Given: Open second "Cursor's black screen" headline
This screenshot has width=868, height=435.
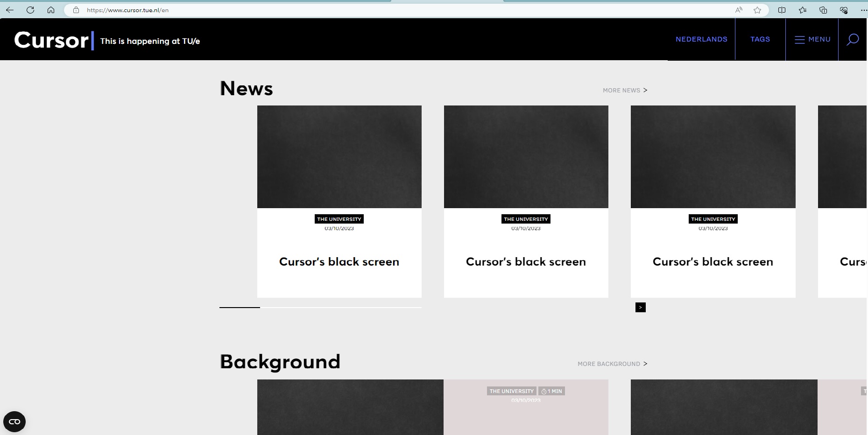Looking at the screenshot, I should 526,262.
